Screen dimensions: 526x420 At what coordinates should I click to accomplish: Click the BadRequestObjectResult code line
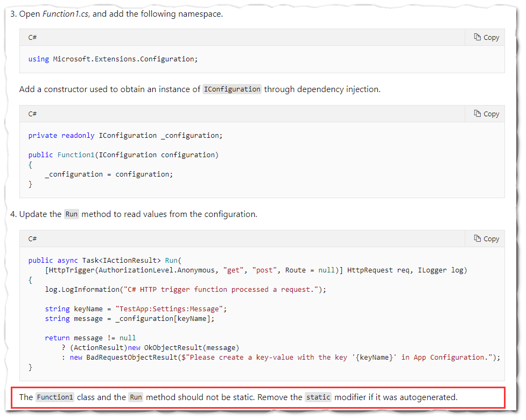click(x=281, y=357)
